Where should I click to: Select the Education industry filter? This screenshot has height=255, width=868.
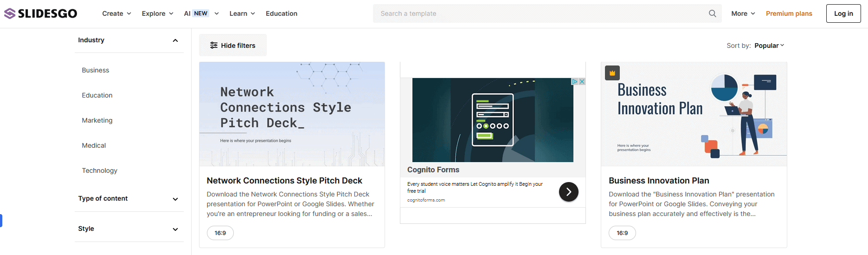click(x=97, y=95)
